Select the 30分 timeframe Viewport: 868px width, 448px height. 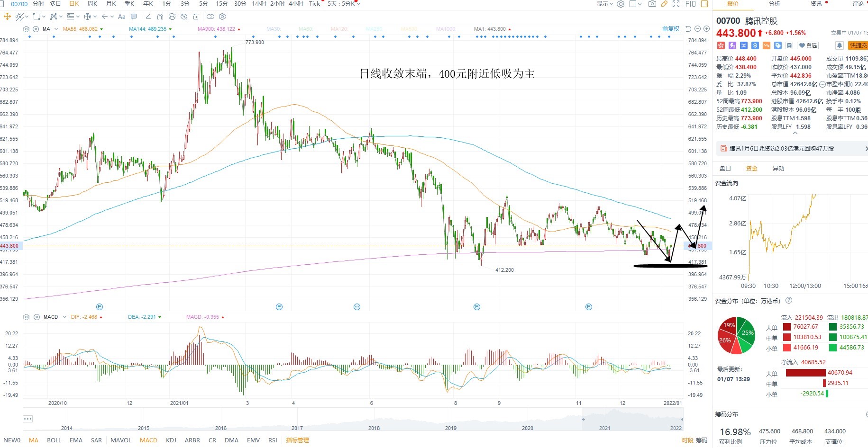pos(240,4)
